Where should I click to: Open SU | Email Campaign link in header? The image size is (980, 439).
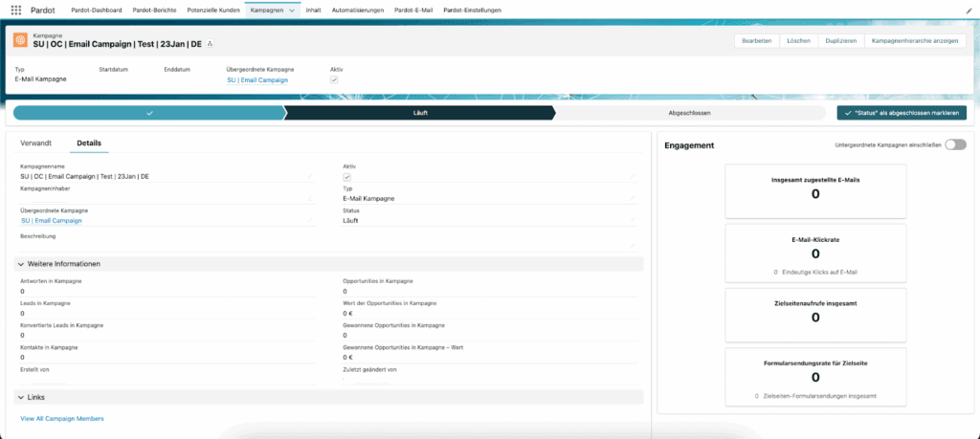(257, 80)
